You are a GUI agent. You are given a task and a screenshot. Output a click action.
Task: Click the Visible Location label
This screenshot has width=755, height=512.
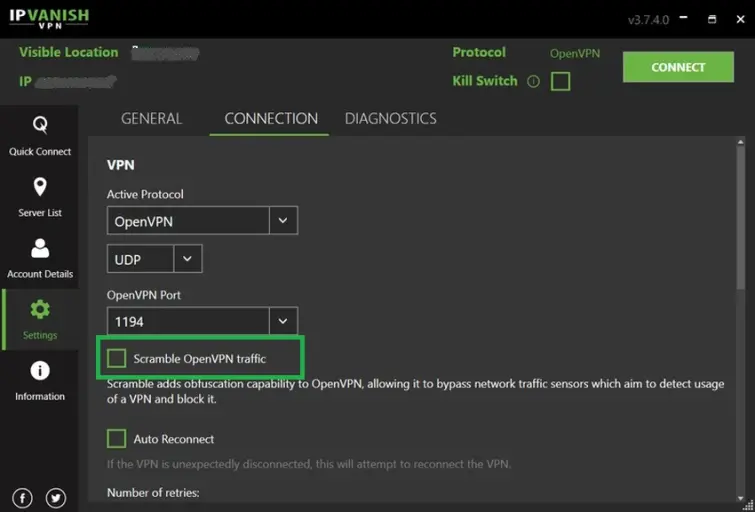tap(68, 52)
